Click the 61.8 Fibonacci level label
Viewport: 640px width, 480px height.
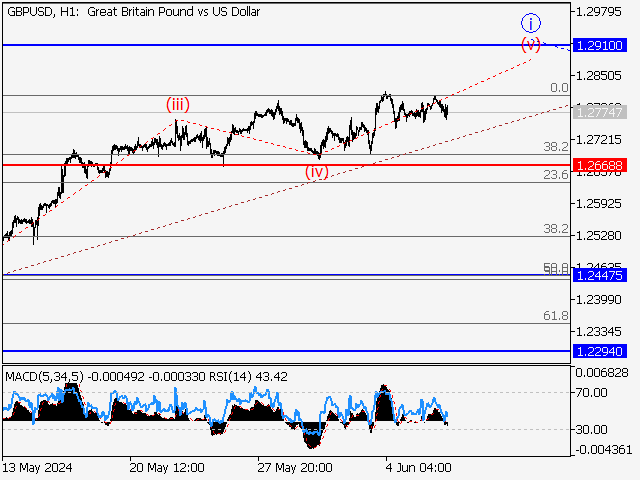point(556,316)
